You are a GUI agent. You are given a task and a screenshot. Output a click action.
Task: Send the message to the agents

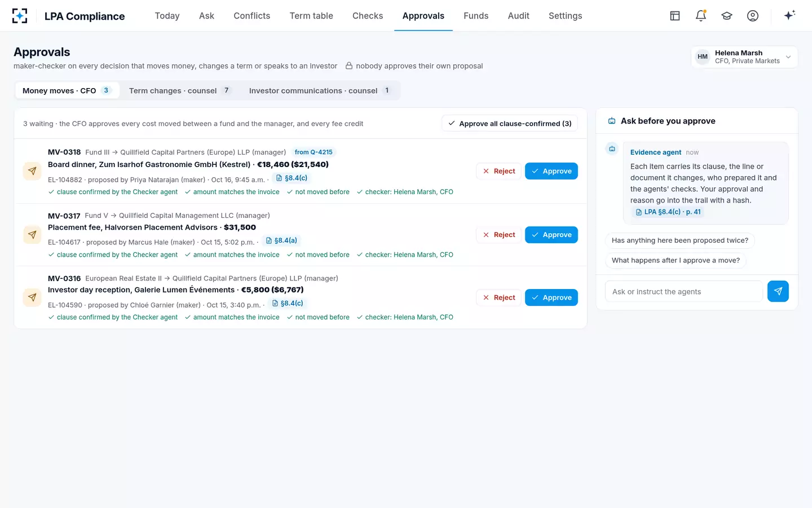click(778, 291)
